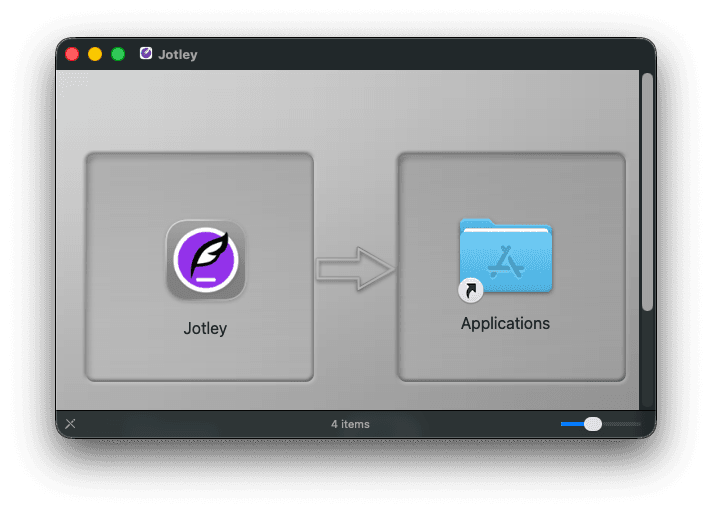Click the Applications folder shortcut icon
712x512 pixels.
coord(505,261)
